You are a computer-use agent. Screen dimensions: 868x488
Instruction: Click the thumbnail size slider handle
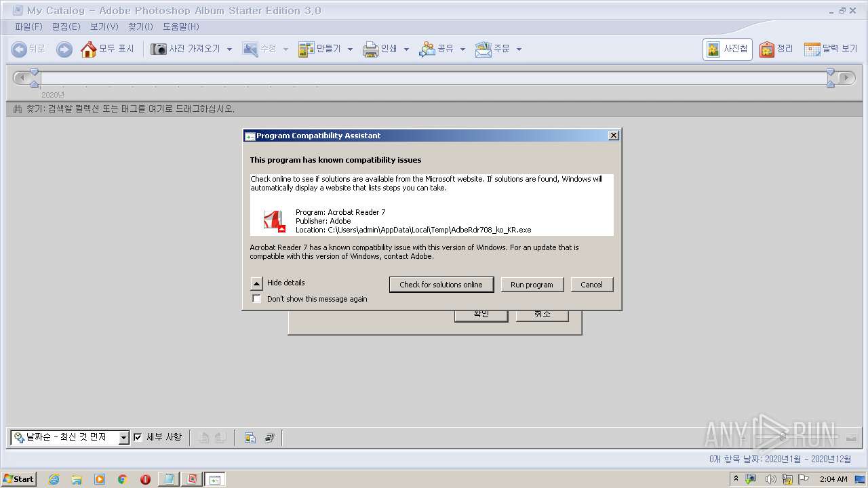pyautogui.click(x=782, y=438)
